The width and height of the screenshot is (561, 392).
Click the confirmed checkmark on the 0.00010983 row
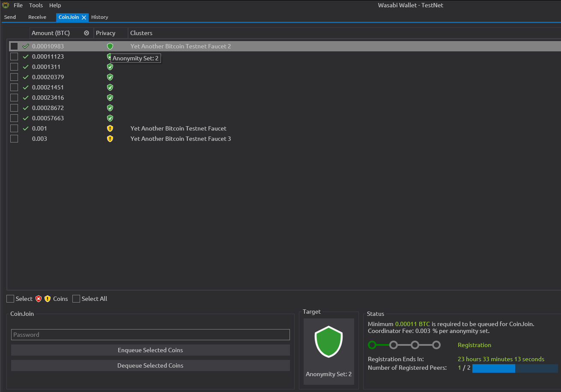[26, 46]
